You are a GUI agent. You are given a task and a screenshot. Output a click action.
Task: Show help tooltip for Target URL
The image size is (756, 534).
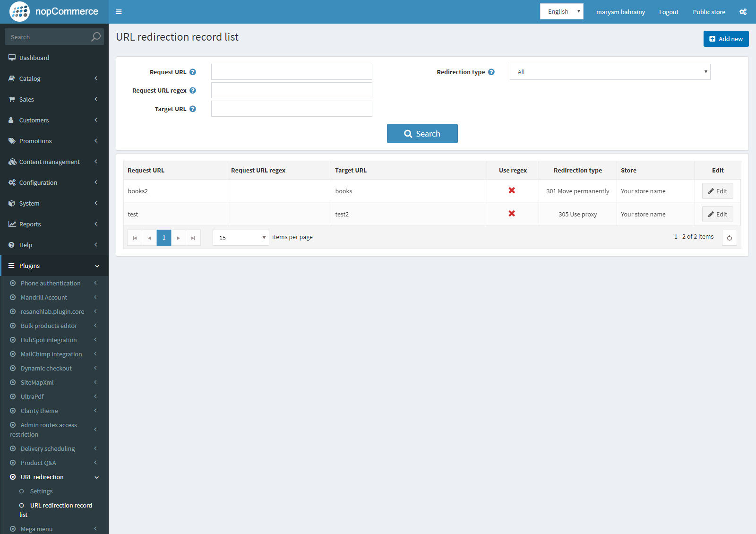[193, 109]
